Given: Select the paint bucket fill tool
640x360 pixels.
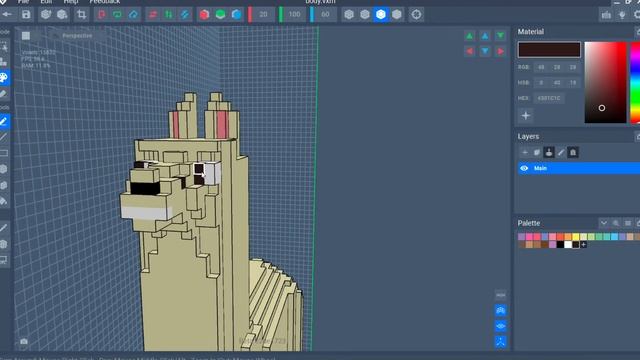Looking at the screenshot, I should [x=4, y=201].
